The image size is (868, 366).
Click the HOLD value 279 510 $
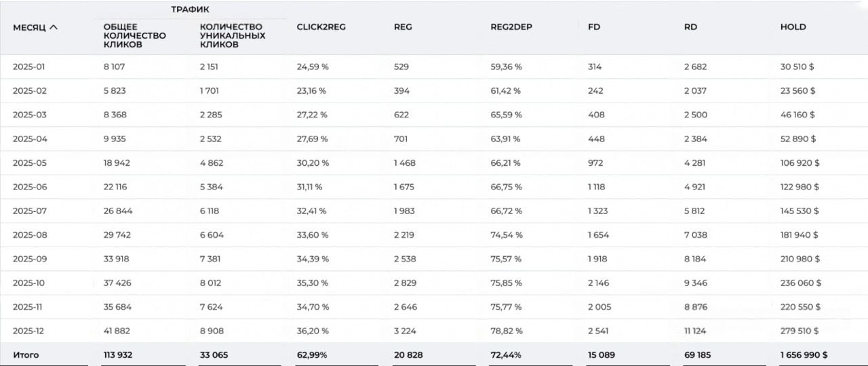coord(800,331)
